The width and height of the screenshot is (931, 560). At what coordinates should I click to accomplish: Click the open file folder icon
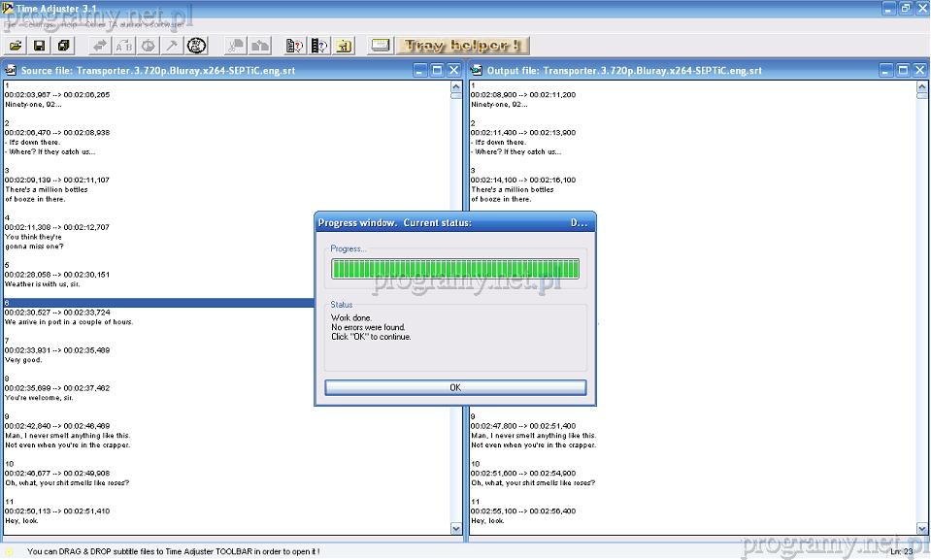16,46
